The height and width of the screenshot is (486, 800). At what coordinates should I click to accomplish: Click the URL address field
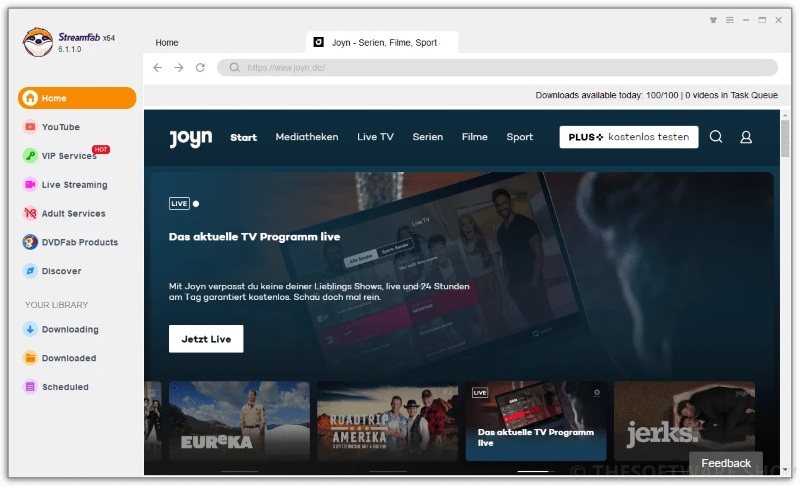click(x=497, y=67)
